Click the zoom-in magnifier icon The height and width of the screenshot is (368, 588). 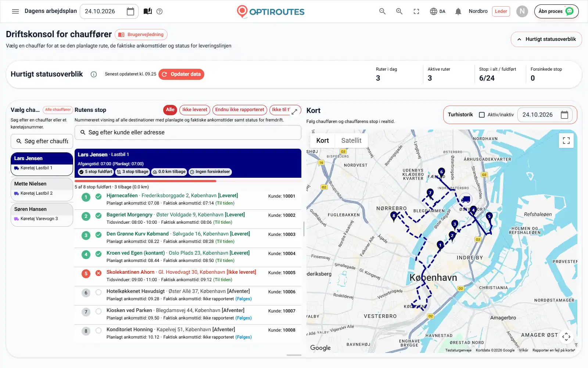tap(399, 11)
